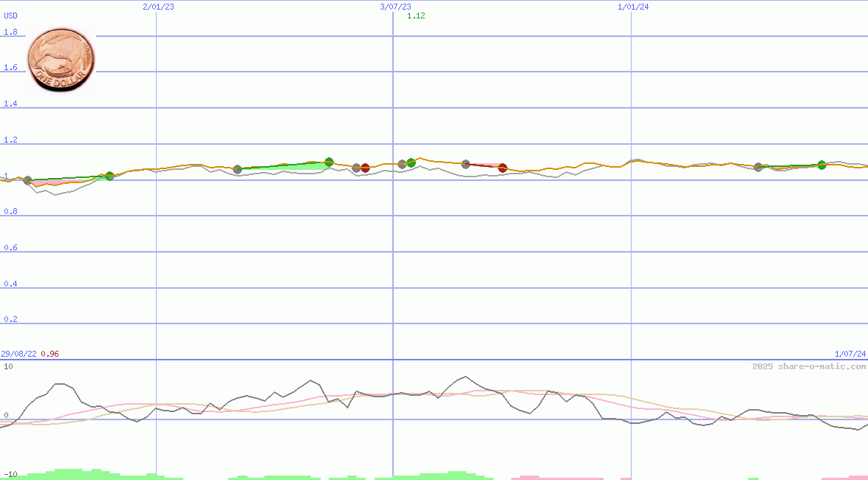868x480 pixels.
Task: Click the 10 label on the oscillator axis
Action: point(8,366)
